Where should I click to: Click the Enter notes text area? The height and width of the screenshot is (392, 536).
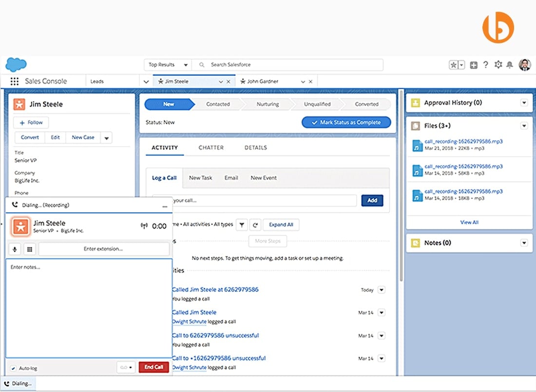[x=89, y=308]
